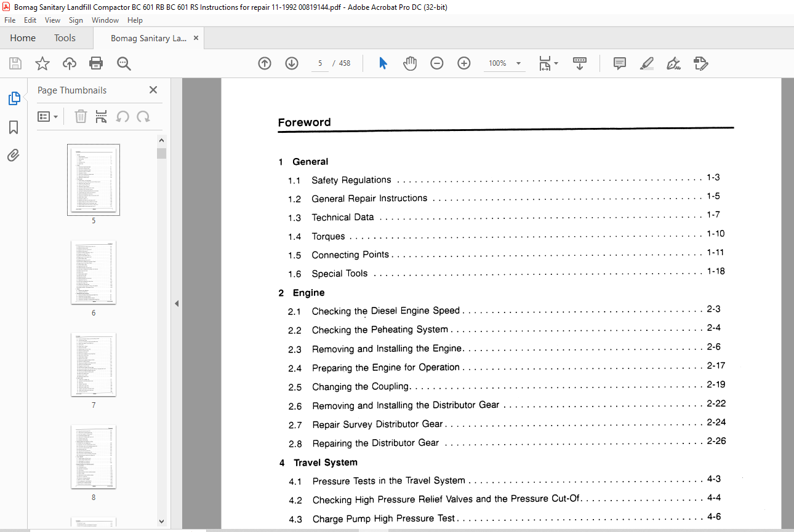This screenshot has width=794, height=532.
Task: Close the Page Thumbnails panel
Action: coord(153,90)
